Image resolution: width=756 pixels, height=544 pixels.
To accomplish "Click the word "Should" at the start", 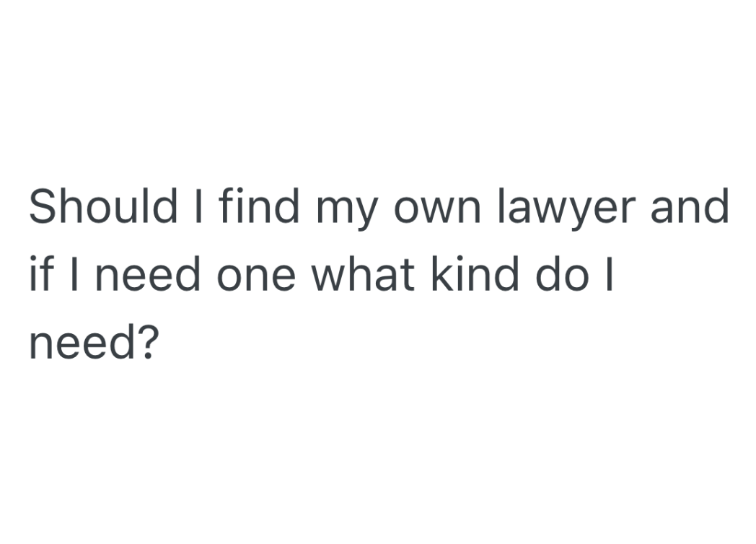I will click(x=102, y=206).
